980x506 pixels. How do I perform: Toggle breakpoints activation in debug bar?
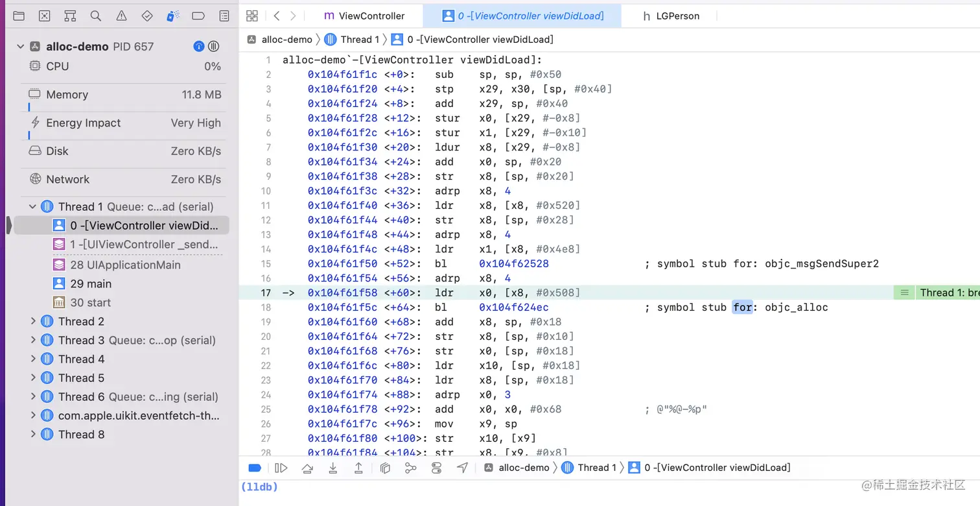pos(255,468)
